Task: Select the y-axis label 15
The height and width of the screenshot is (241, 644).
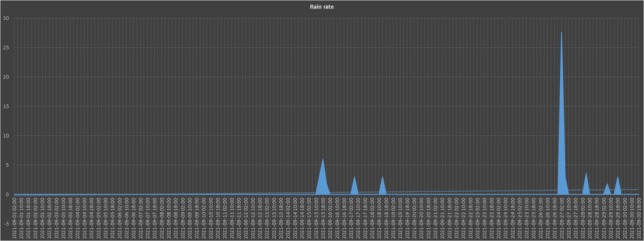Action: click(6, 106)
